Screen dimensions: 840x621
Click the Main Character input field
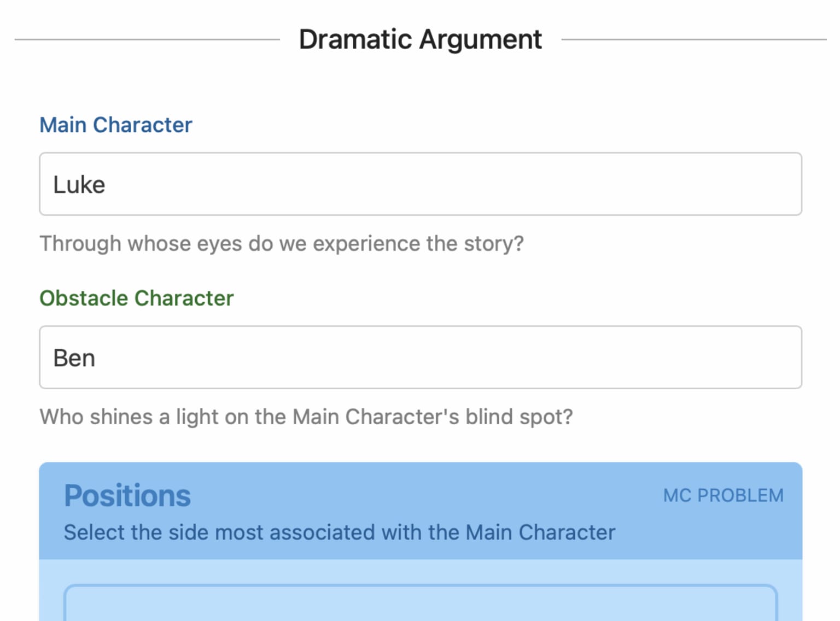[x=421, y=184]
